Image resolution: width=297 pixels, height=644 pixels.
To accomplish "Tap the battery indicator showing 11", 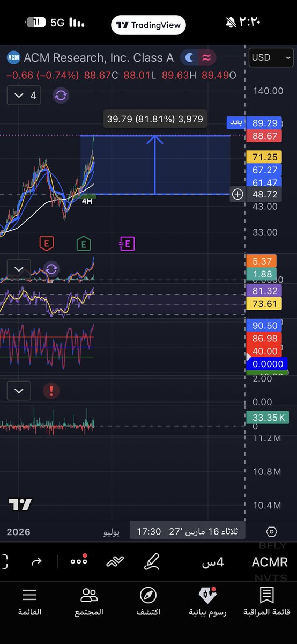I will coord(35,23).
